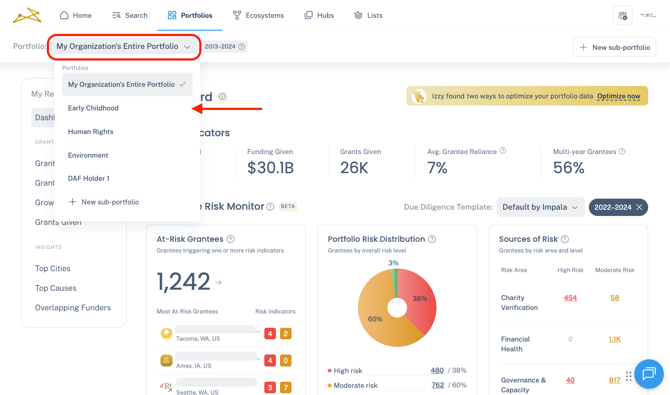This screenshot has width=670, height=395.
Task: Remove the 2022-2024 filter chip
Action: click(639, 207)
